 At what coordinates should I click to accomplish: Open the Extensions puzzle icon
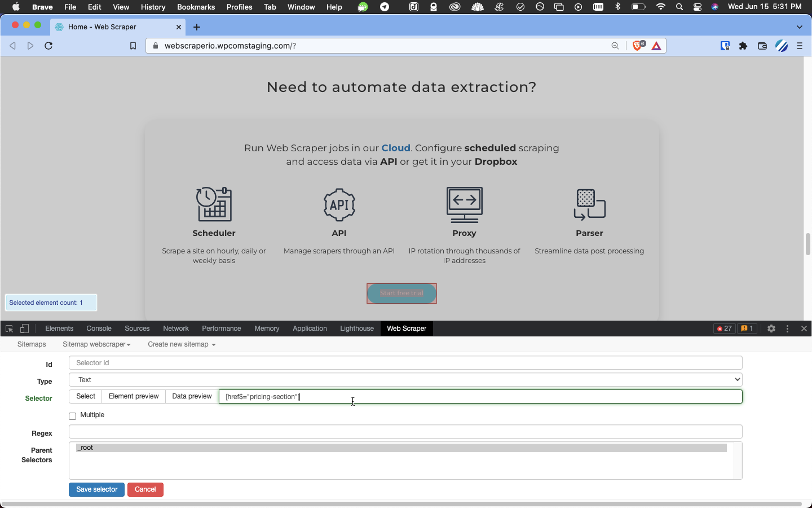(x=743, y=46)
